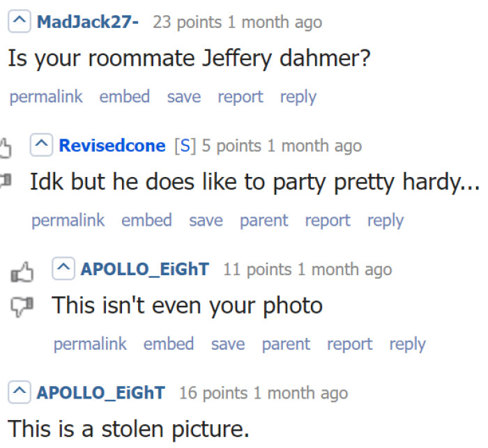
Task: Open Revisedcone's user profile
Action: click(x=113, y=146)
